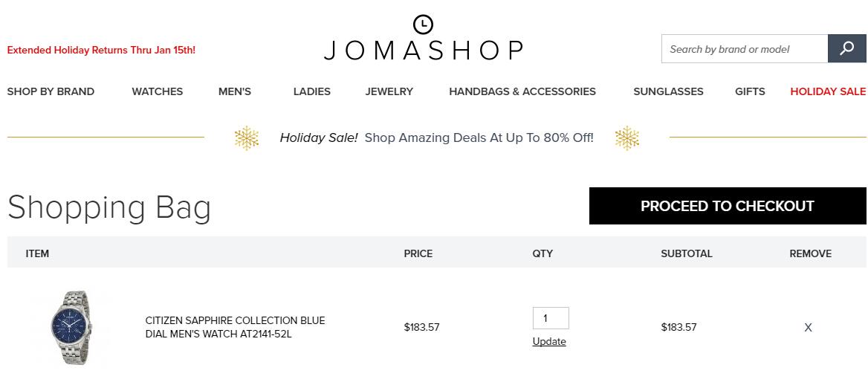Click the Update quantity link
Viewport: 868px width, 385px height.
coord(549,342)
